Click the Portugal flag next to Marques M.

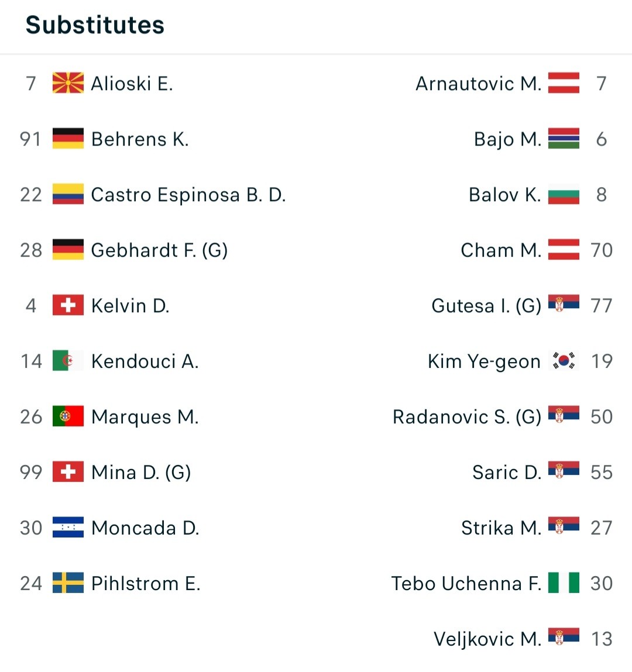tap(68, 416)
